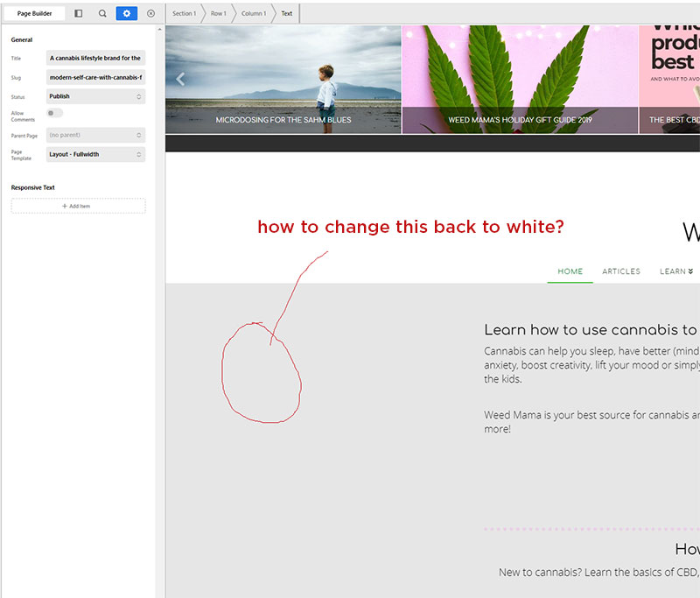The image size is (700, 598).
Task: Select Column 1 in the breadcrumb
Action: click(253, 14)
